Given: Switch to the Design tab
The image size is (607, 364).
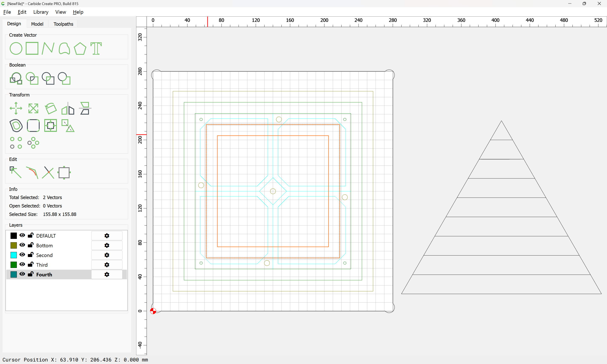Looking at the screenshot, I should pos(14,24).
